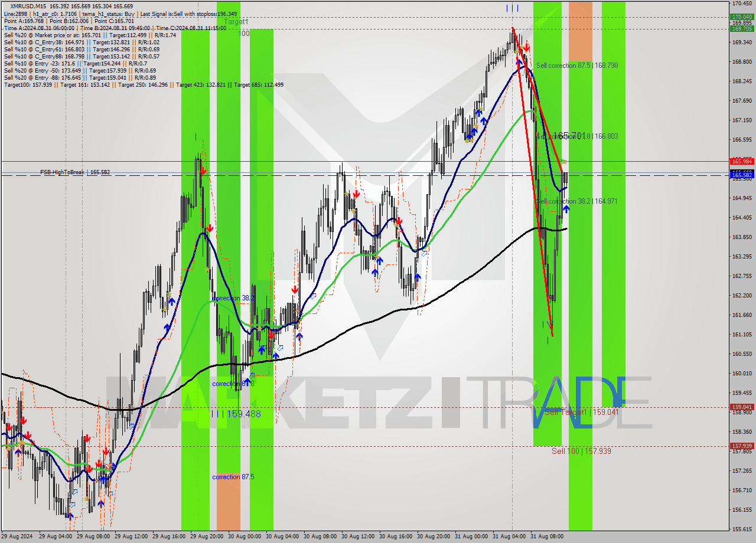This screenshot has height=543, width=756.
Task: Click the 30 Aug 12:00 time label
Action: pos(359,537)
